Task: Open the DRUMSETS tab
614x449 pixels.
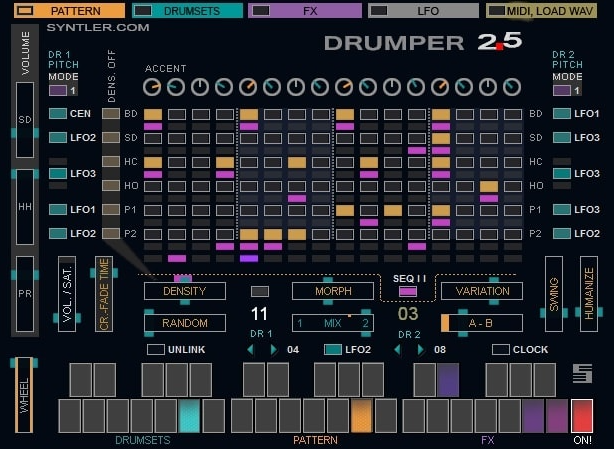Action: click(x=188, y=11)
